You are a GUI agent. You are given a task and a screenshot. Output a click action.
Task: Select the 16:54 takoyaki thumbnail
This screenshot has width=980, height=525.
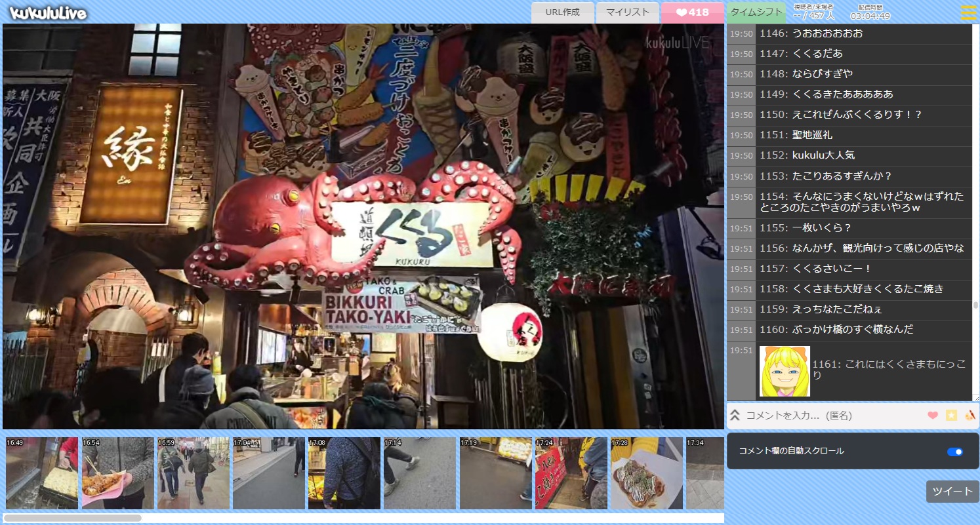(117, 473)
